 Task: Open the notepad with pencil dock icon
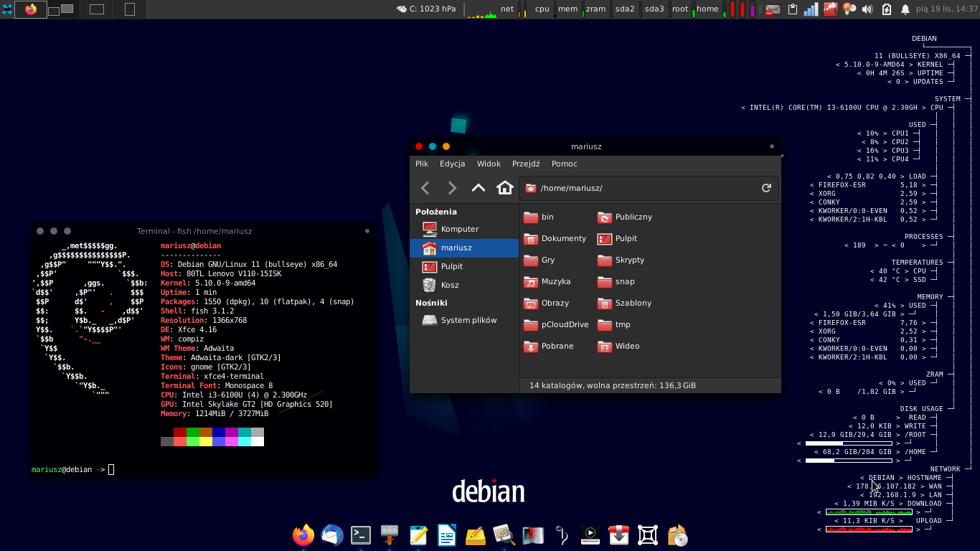click(x=418, y=534)
